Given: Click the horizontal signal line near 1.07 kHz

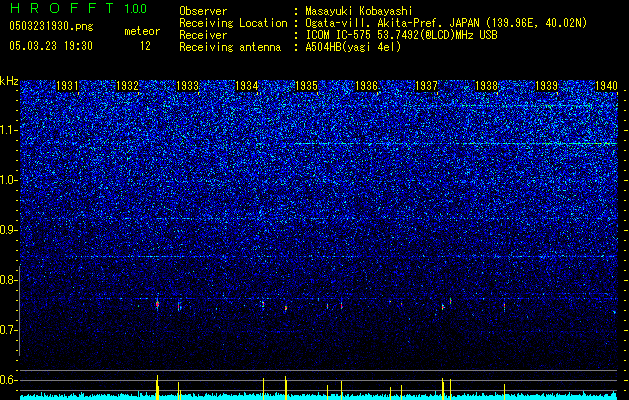Looking at the screenshot, I should pyautogui.click(x=455, y=143).
